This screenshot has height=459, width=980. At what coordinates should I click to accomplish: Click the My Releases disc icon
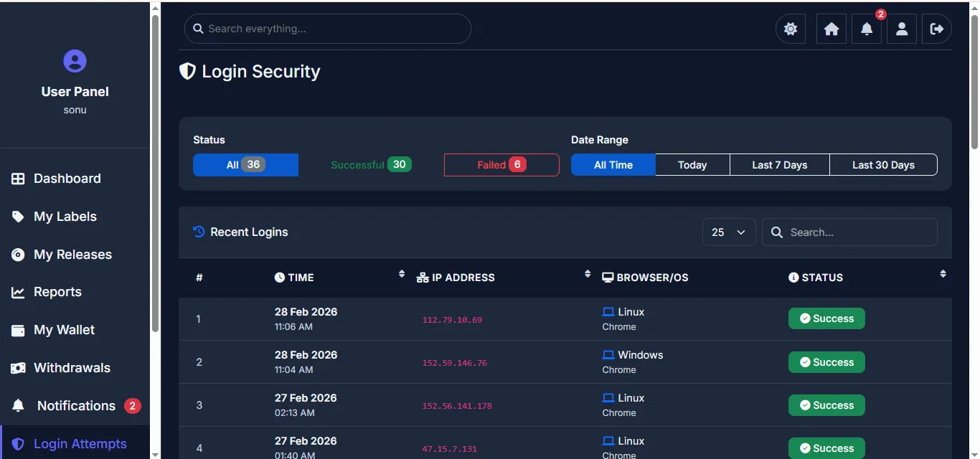click(18, 255)
